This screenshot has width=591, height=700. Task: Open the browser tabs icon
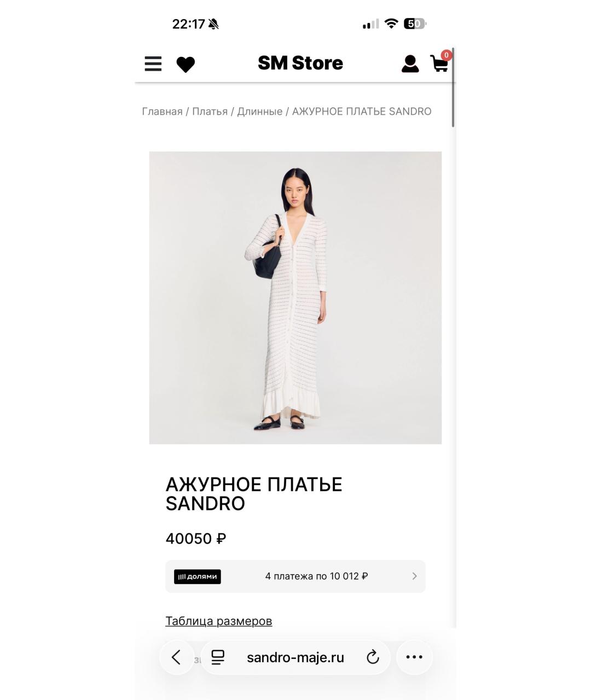tap(218, 657)
